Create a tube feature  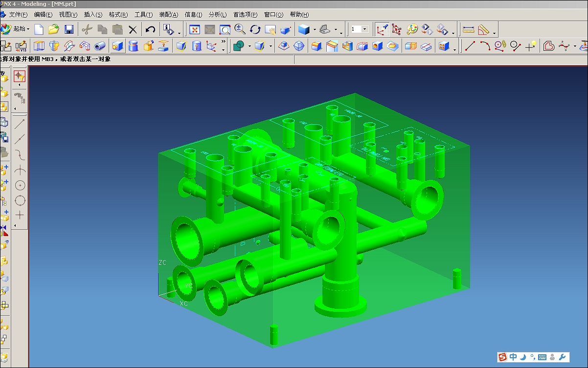click(100, 46)
